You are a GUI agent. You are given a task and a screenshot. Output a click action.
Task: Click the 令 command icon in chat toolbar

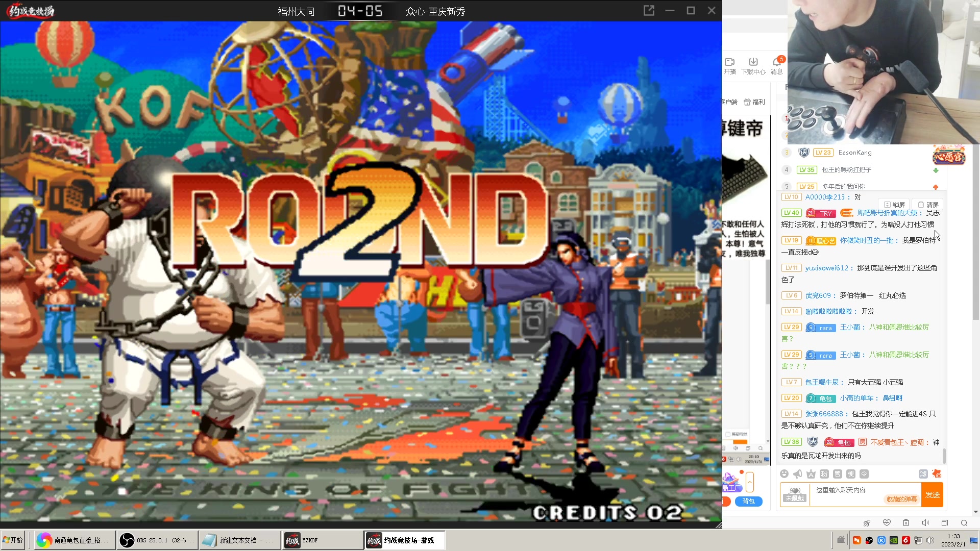pyautogui.click(x=864, y=474)
